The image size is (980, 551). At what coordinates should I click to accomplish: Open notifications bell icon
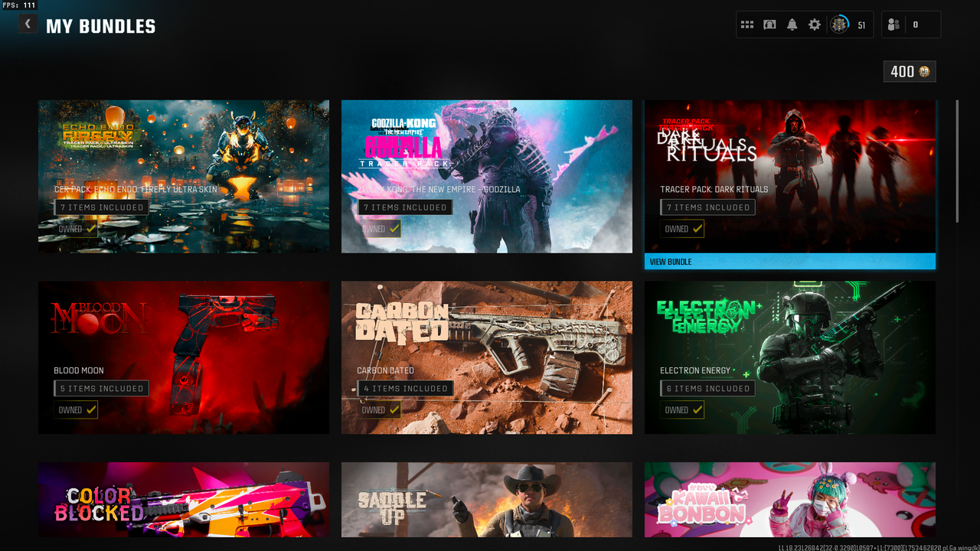pos(792,25)
